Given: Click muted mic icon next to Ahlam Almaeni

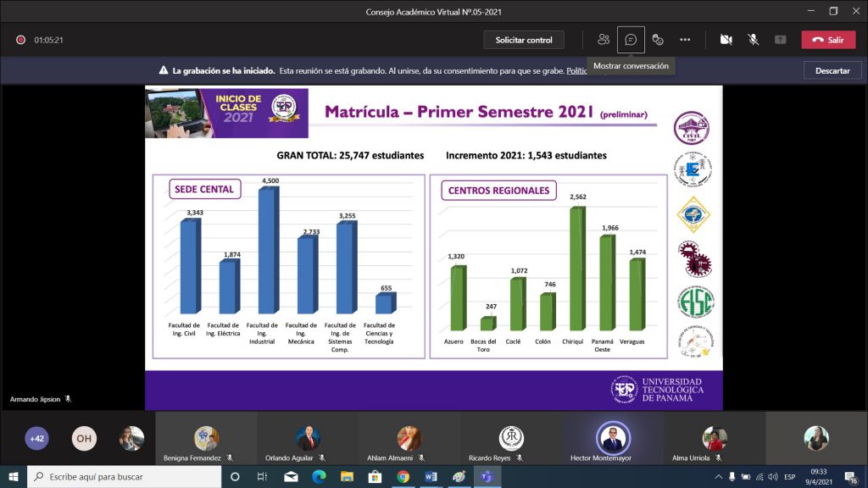Looking at the screenshot, I should click(421, 458).
